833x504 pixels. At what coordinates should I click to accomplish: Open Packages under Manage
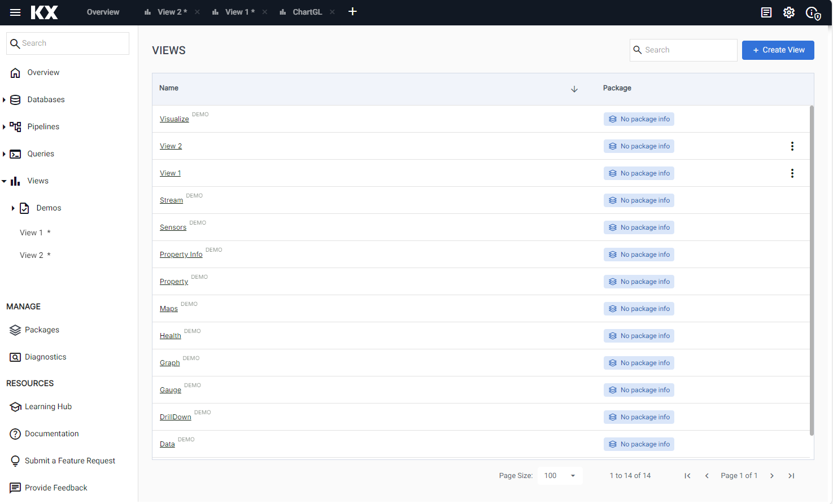42,330
